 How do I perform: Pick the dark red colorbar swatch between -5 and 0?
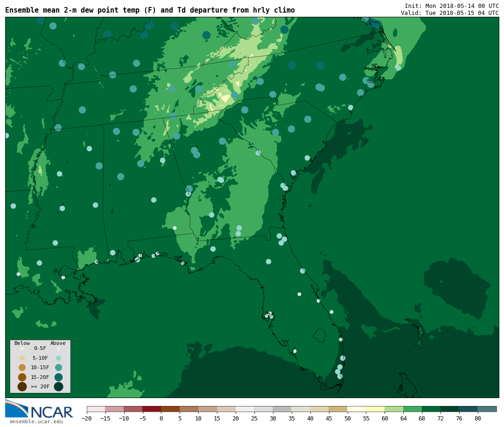[x=152, y=409]
